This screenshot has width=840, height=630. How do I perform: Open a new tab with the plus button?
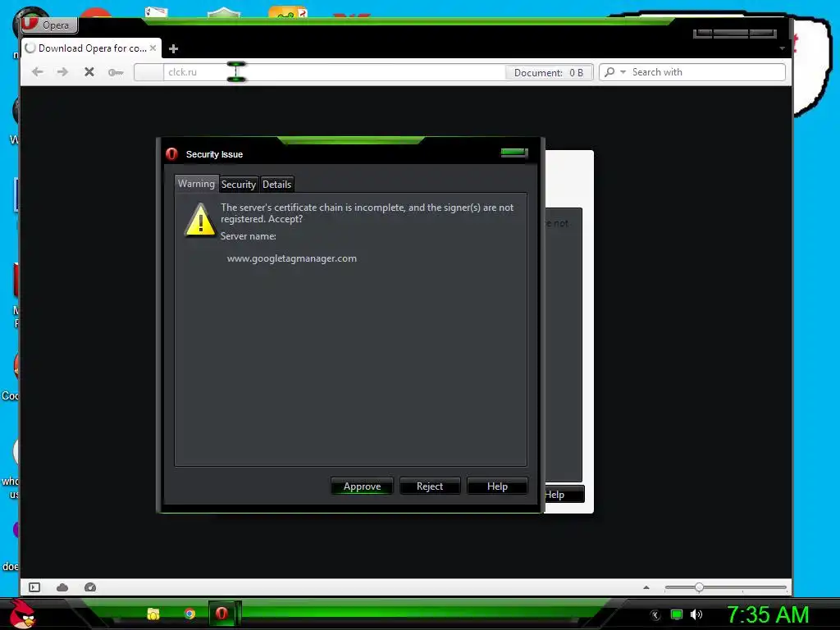(173, 48)
